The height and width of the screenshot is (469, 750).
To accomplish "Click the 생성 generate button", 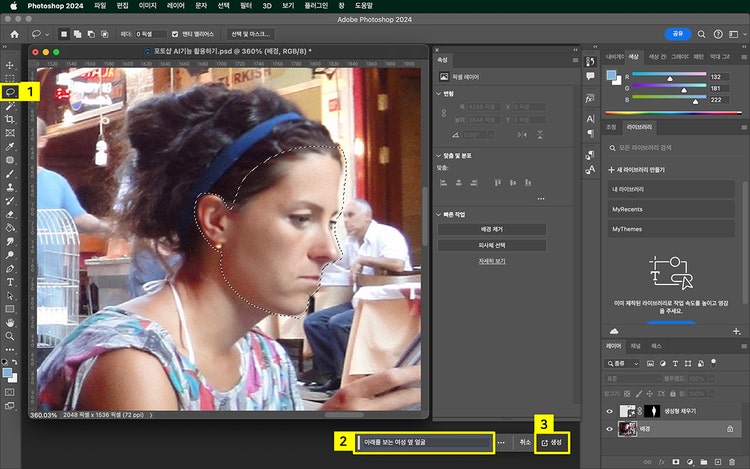I will [551, 441].
